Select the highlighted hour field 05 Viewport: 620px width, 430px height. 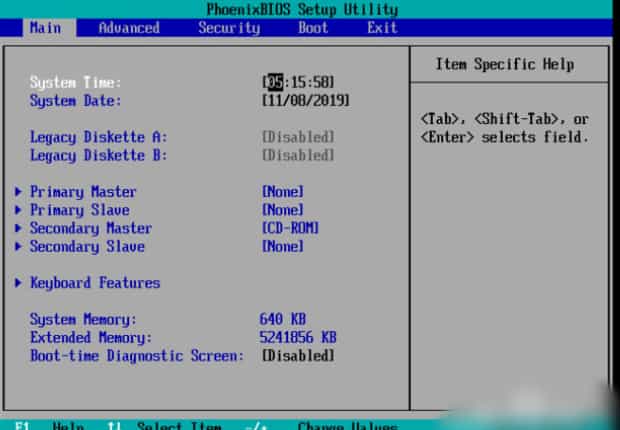tap(275, 82)
